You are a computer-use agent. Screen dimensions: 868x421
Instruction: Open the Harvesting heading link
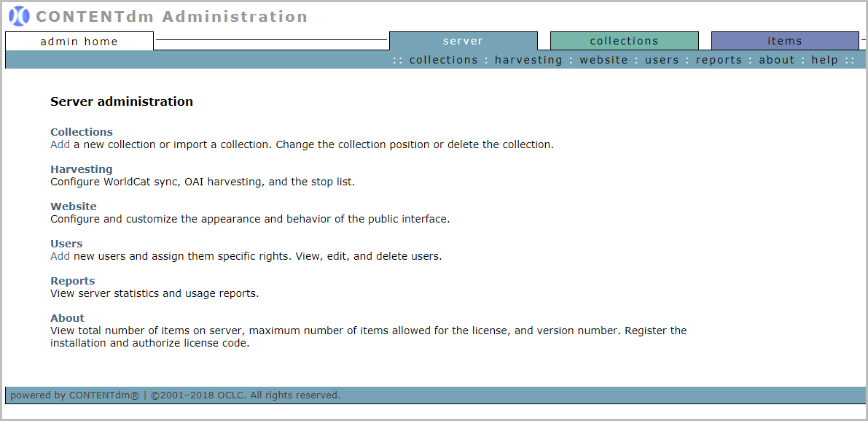tap(82, 169)
